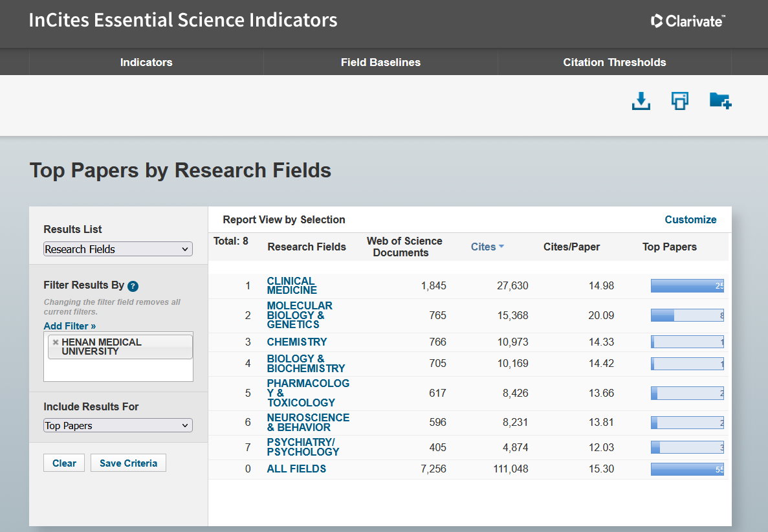Open the Results List dropdown
Screen dimensions: 768x532
118,249
